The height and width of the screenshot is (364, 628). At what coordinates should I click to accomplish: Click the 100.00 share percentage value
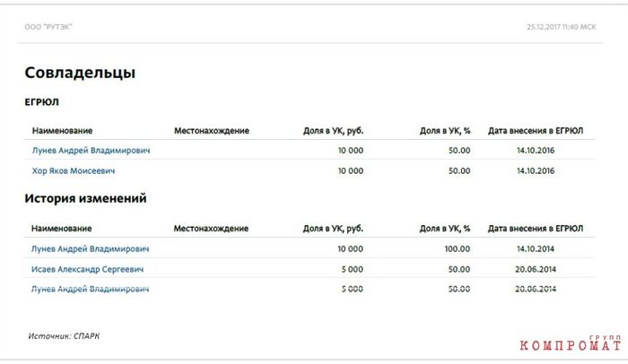(458, 248)
